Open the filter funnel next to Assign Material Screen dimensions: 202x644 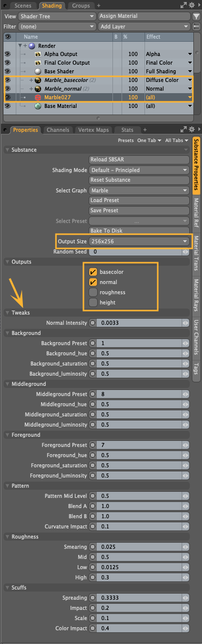click(197, 16)
